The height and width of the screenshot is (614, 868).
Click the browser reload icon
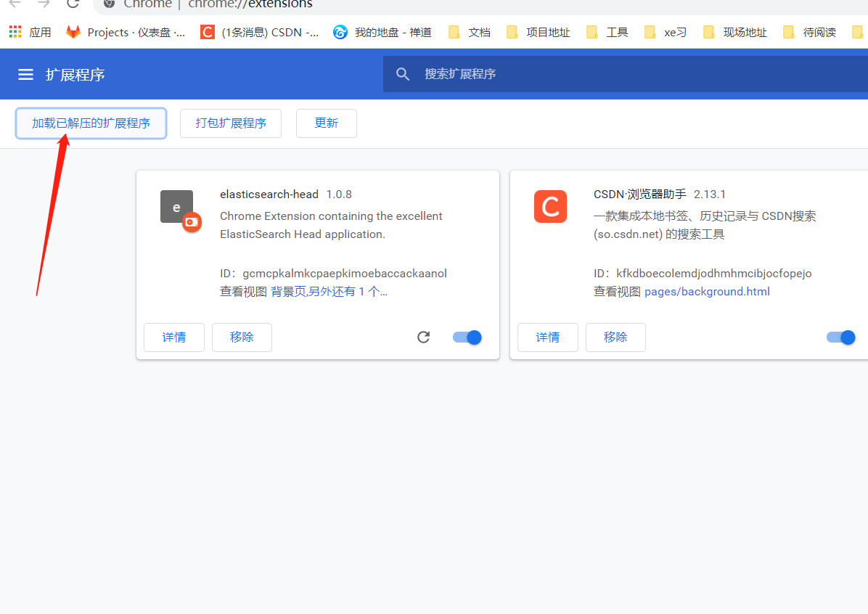point(73,4)
